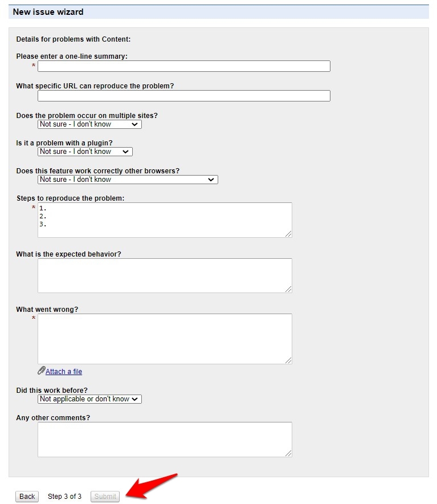
Task: Click the Steps to reproduce resize handle
Action: pyautogui.click(x=288, y=234)
